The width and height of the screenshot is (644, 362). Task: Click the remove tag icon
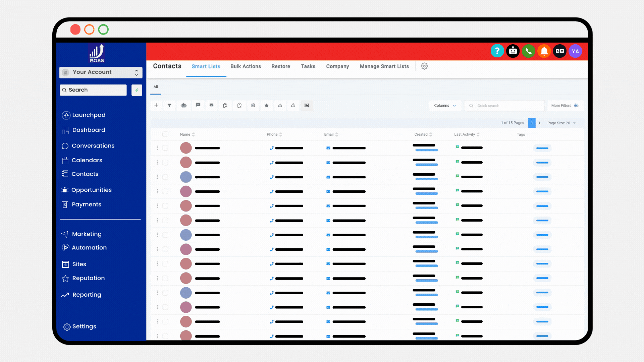239,105
